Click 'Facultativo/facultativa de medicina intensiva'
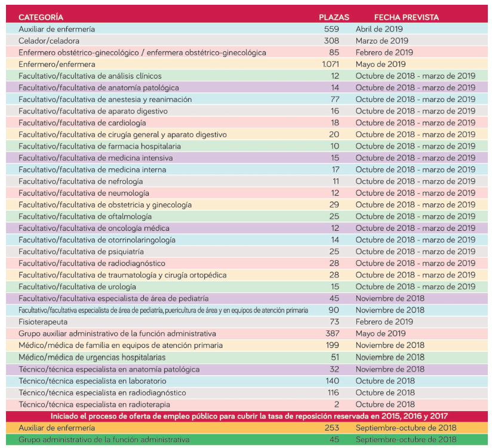 (96, 158)
